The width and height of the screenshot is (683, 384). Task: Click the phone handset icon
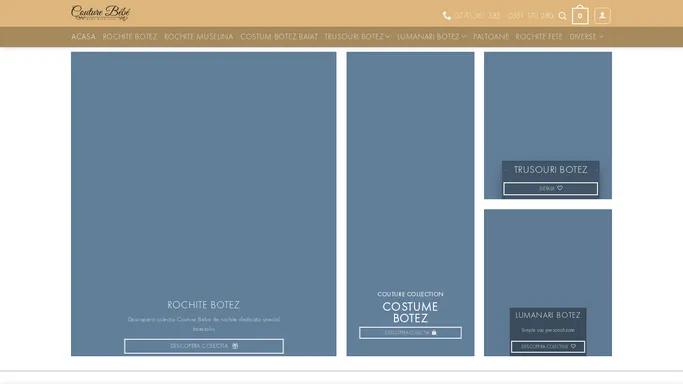[x=446, y=16]
